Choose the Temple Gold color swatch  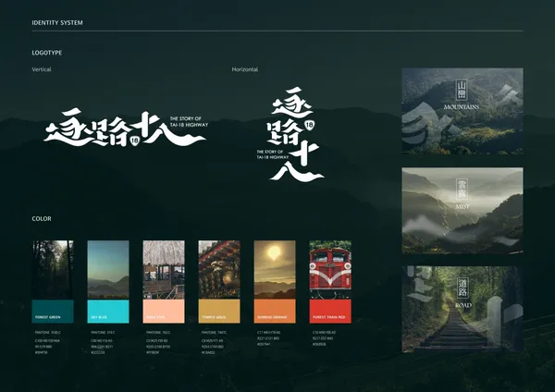[x=219, y=312]
